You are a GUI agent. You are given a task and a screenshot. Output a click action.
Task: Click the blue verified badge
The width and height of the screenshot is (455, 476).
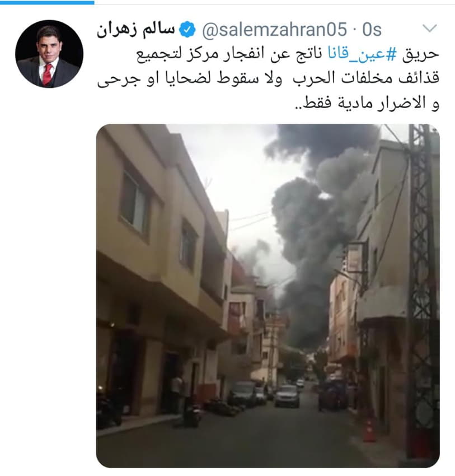point(187,30)
